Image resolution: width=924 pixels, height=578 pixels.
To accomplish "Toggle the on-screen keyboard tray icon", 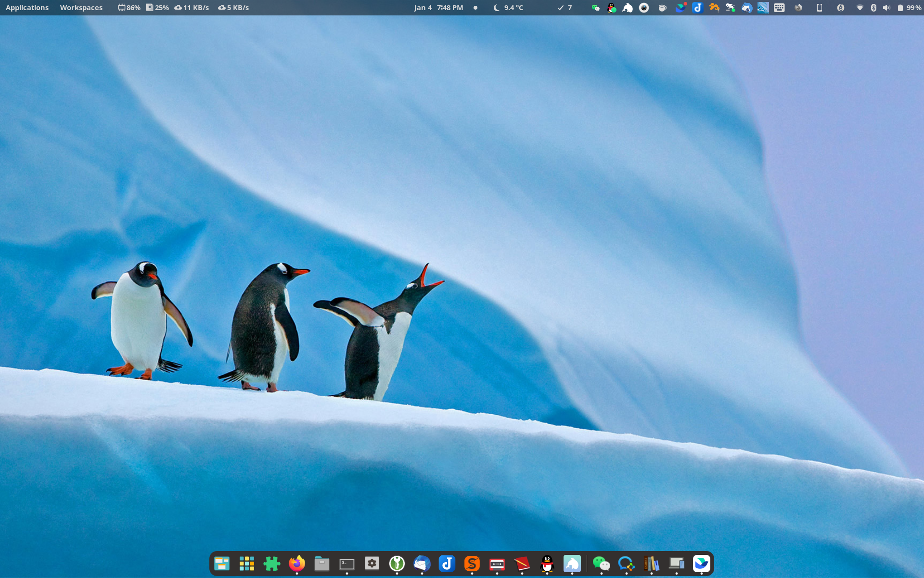I will click(780, 8).
